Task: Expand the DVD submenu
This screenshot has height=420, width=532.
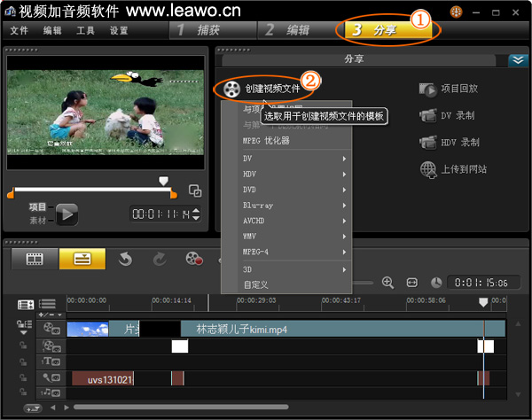Action: pyautogui.click(x=294, y=190)
